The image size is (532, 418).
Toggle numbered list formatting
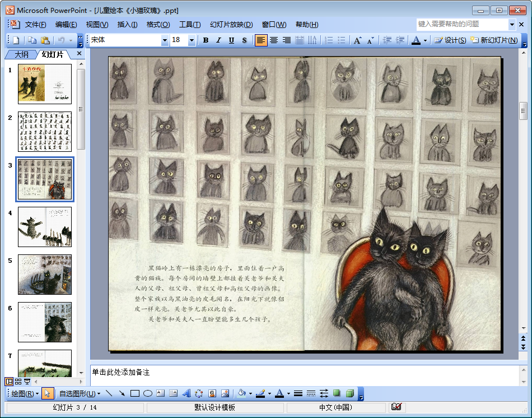click(328, 40)
